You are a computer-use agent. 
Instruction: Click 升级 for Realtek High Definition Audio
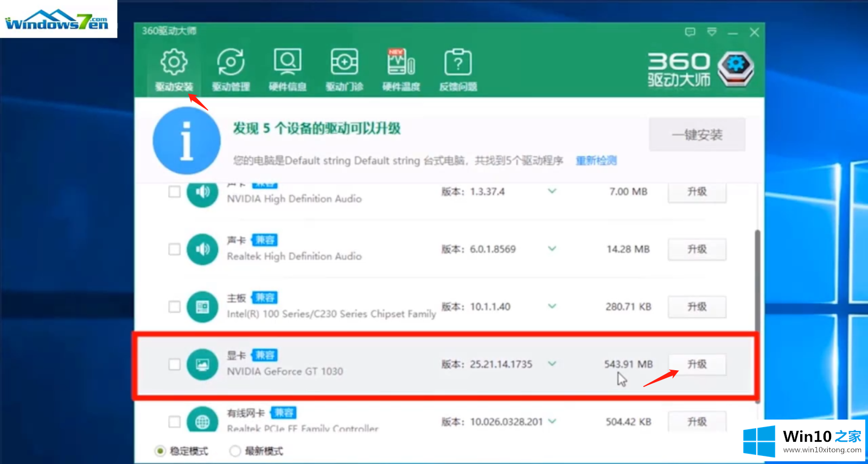pos(697,249)
